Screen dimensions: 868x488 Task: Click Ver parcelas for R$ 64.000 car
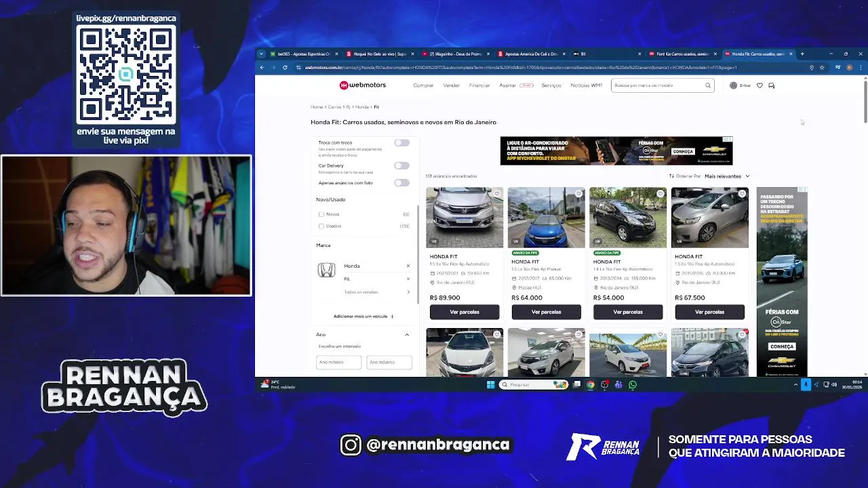click(546, 312)
